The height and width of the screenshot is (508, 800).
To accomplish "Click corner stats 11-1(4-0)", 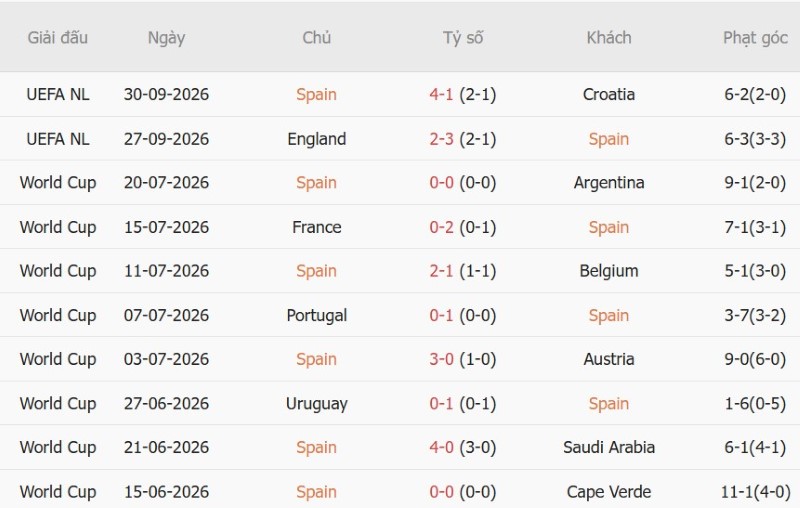I will point(755,492).
